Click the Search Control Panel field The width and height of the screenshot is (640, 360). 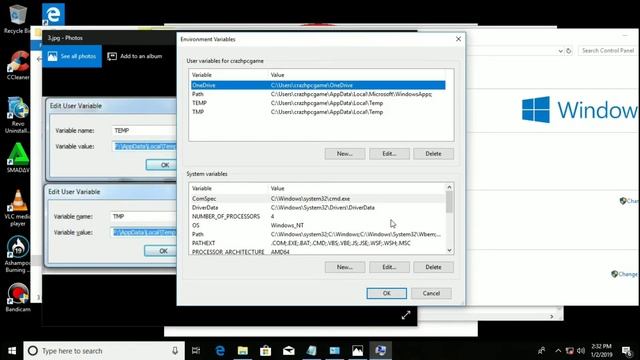[607, 51]
